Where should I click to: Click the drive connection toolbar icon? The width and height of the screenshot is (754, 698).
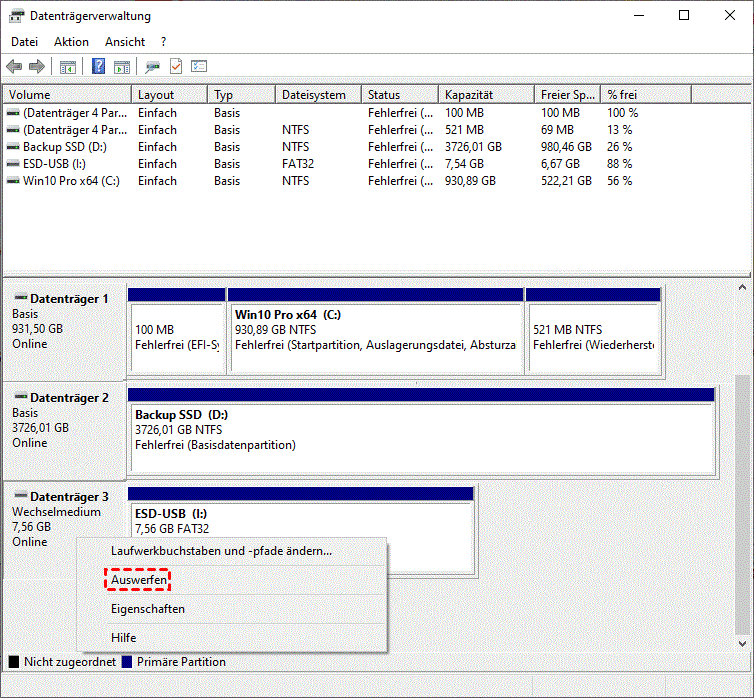coord(152,66)
